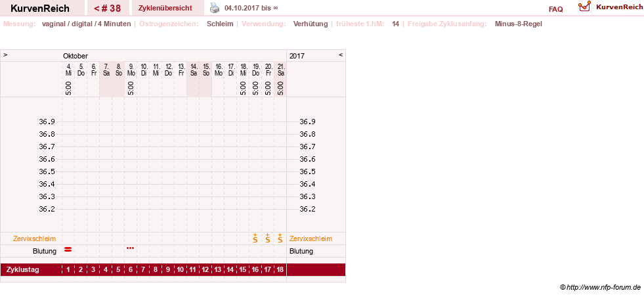Click Zyklustag cell 1
The image size is (644, 295).
pyautogui.click(x=68, y=270)
